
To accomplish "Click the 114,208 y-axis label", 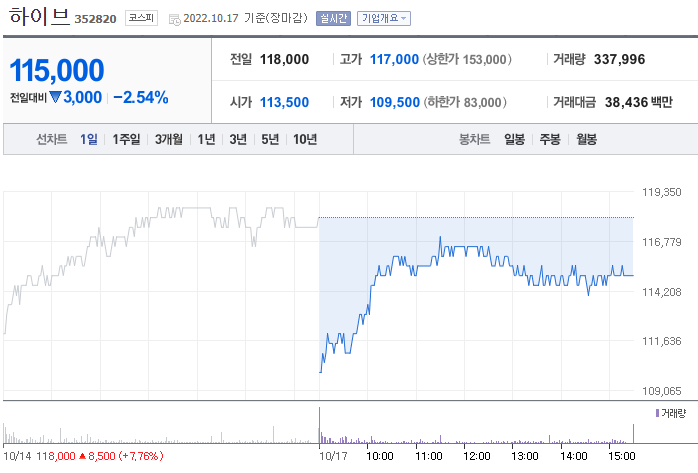I will point(661,292).
